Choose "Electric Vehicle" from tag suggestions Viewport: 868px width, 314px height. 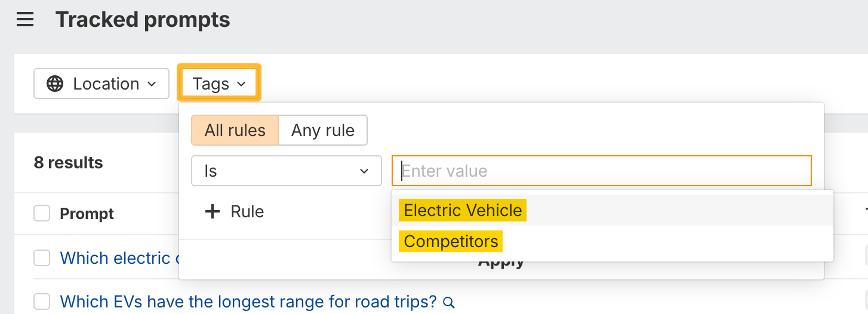[x=463, y=210]
